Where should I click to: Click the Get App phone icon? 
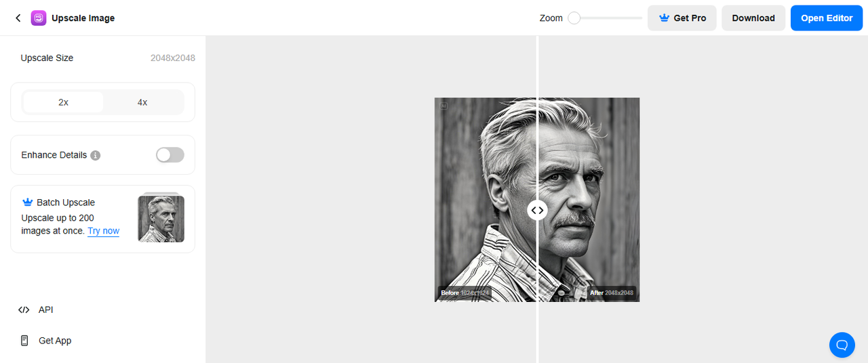pos(24,341)
